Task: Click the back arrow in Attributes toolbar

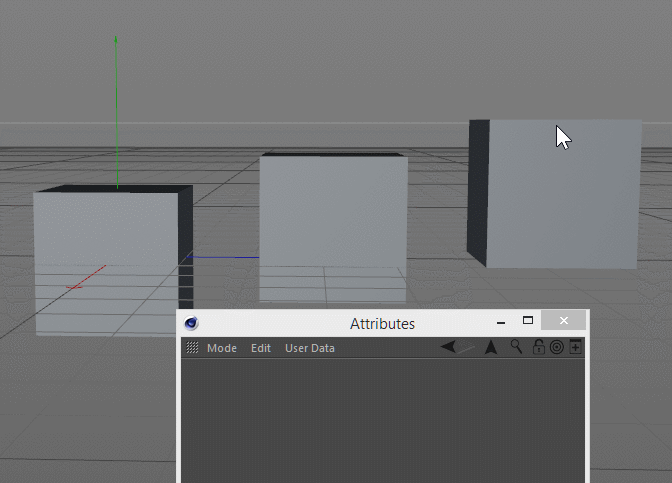Action: tap(448, 347)
